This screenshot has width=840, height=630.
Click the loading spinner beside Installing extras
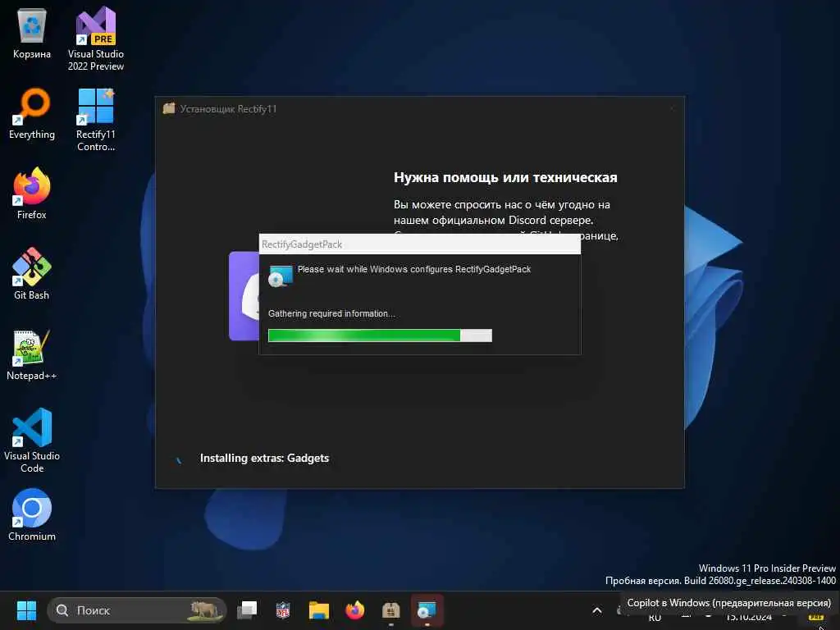[x=178, y=459]
